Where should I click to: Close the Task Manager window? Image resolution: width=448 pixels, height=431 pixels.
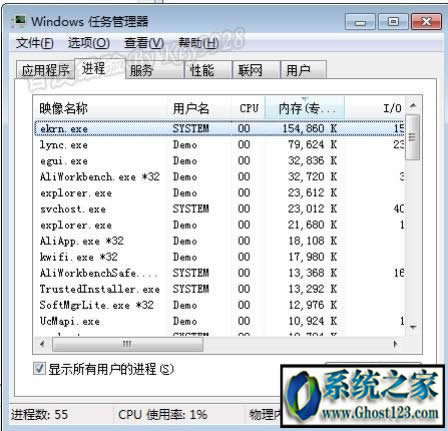(426, 22)
